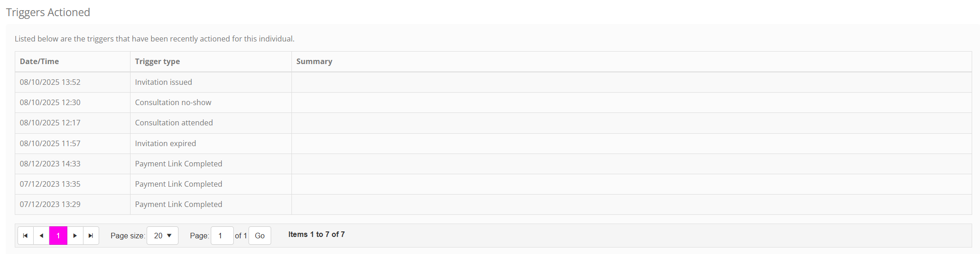
Task: Click the 08/12/2023 14:33 Payment Link Completed row
Action: tap(178, 164)
